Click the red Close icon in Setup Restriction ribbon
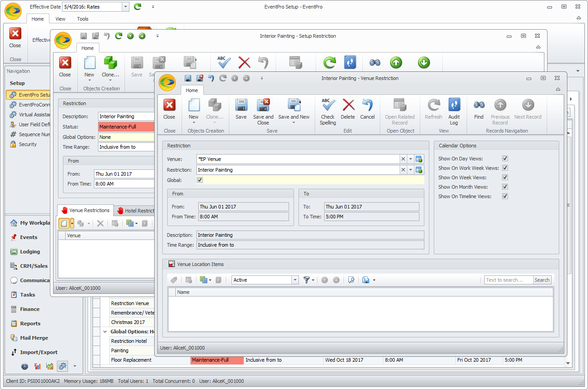 (x=65, y=63)
